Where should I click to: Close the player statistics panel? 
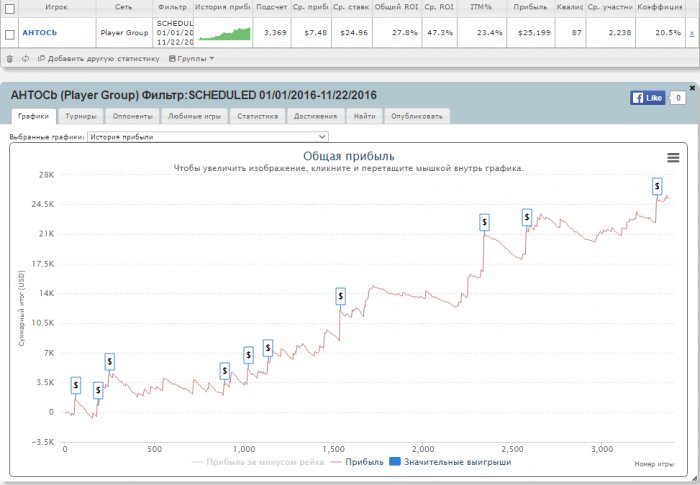(x=692, y=88)
